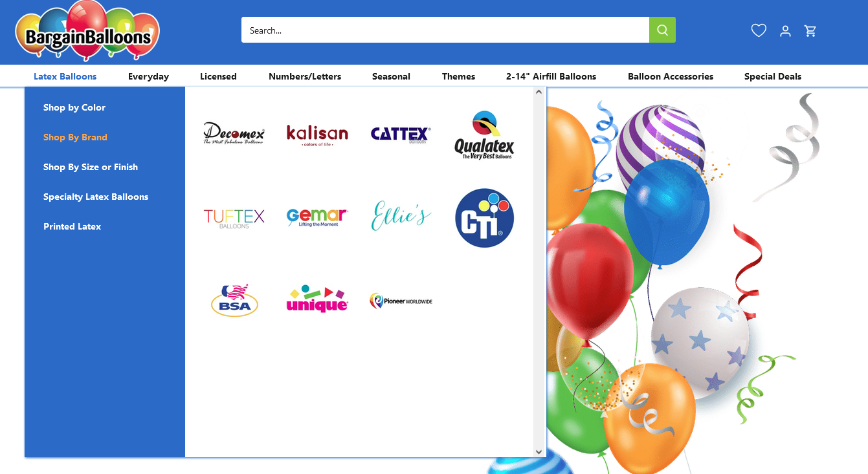The image size is (868, 474).
Task: Click the green search magnifier button
Action: point(662,30)
